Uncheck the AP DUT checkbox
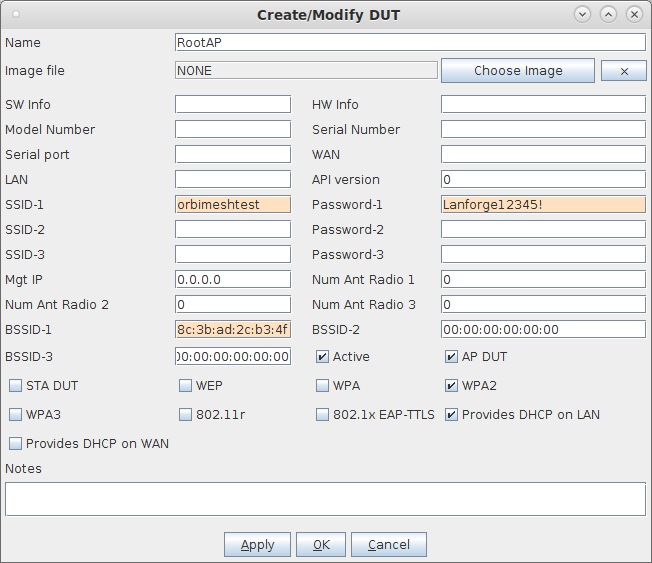652x563 pixels. [452, 357]
